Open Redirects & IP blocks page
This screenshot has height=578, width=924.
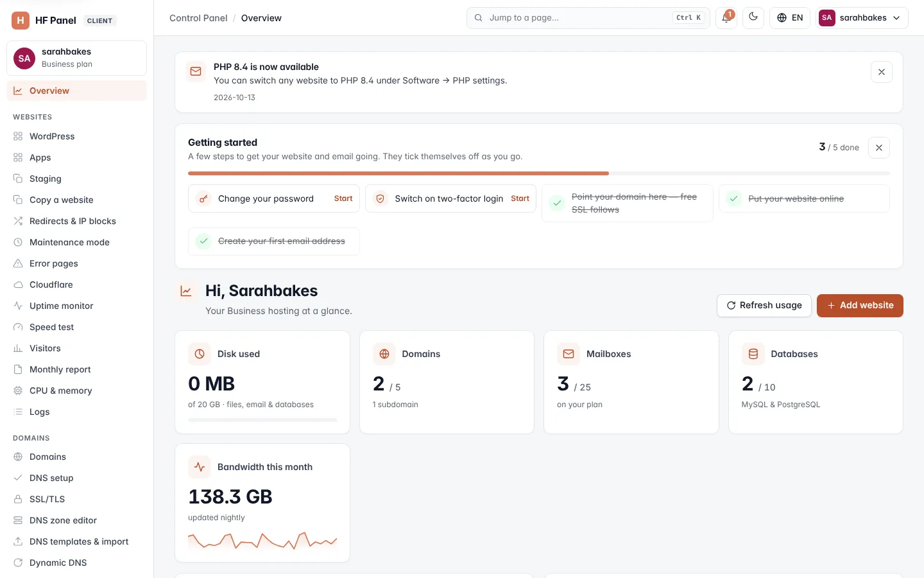[76, 221]
